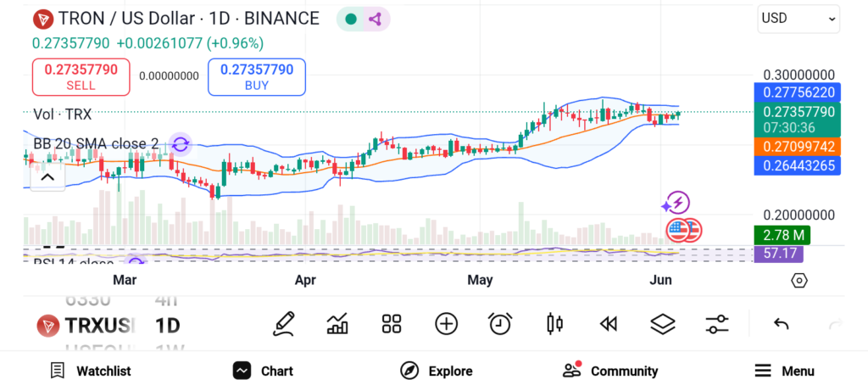868x391 pixels.
Task: Tap the upper band price label 0.27756220
Action: tap(797, 92)
